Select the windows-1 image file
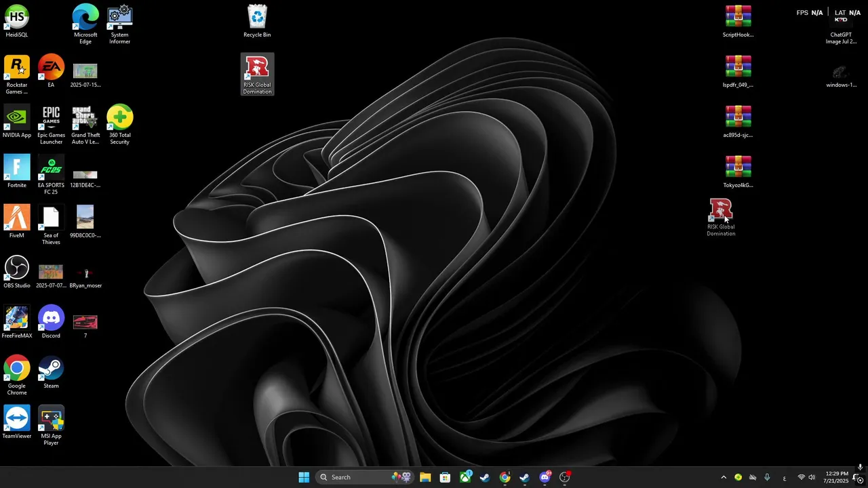 click(x=840, y=76)
